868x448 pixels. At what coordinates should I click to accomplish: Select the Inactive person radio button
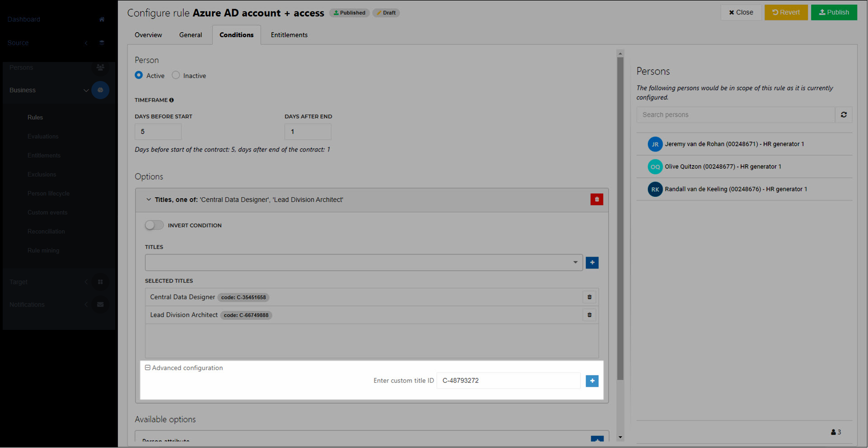pyautogui.click(x=176, y=75)
